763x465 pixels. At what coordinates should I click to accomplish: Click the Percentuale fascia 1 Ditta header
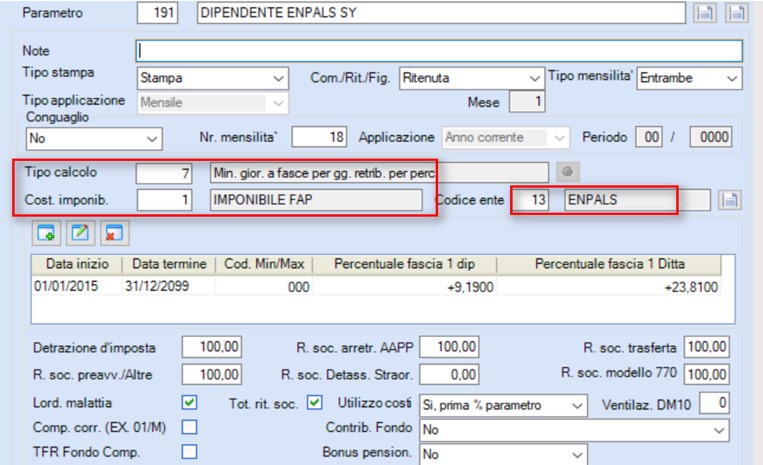609,264
